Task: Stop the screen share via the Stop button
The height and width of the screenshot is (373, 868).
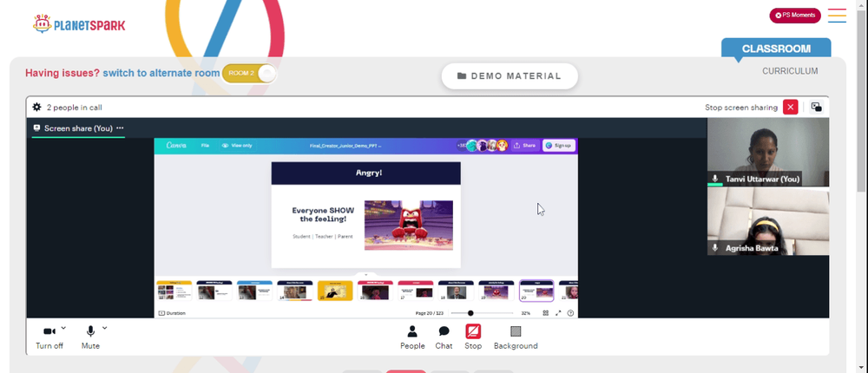Action: 473,337
